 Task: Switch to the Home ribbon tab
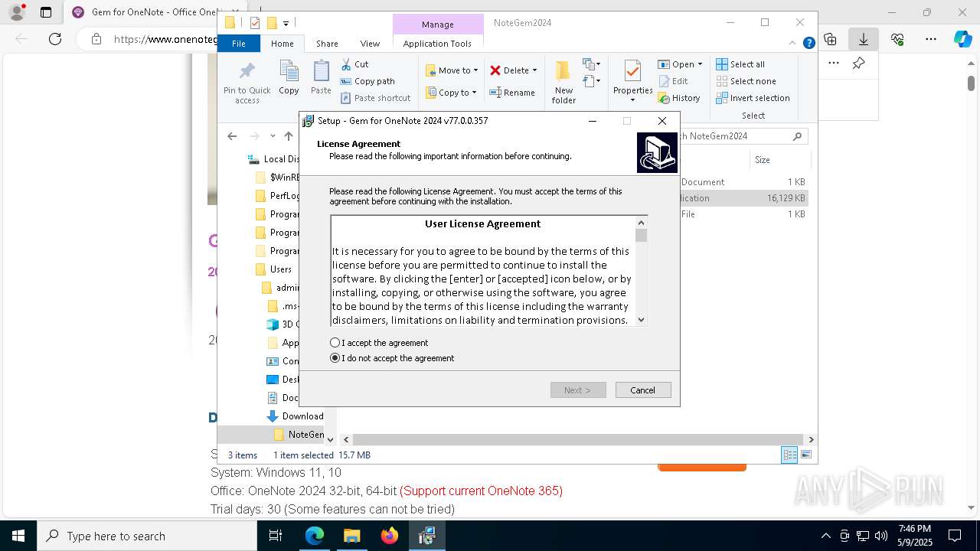(282, 44)
